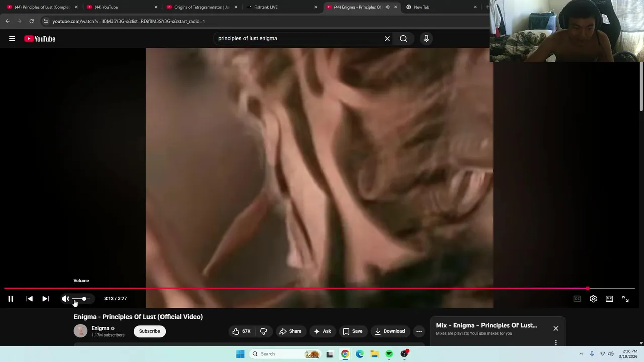Jump to previous video
Viewport: 644px width, 362px height.
pos(29,299)
